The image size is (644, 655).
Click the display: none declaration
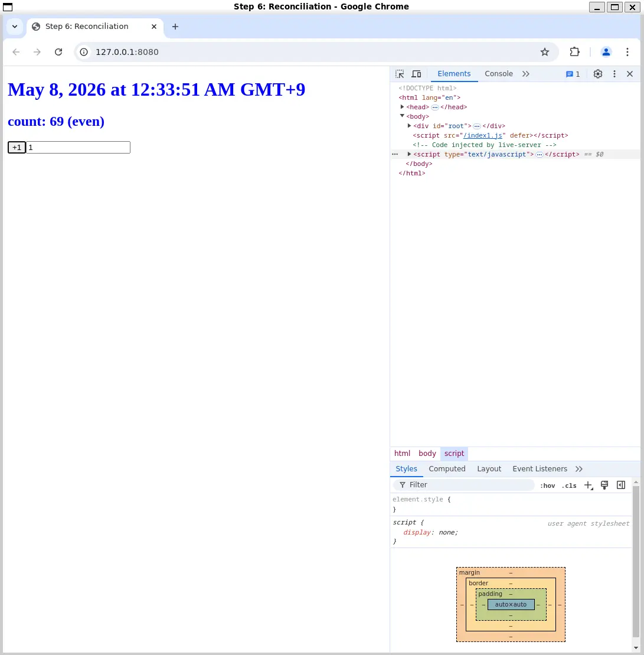(430, 533)
